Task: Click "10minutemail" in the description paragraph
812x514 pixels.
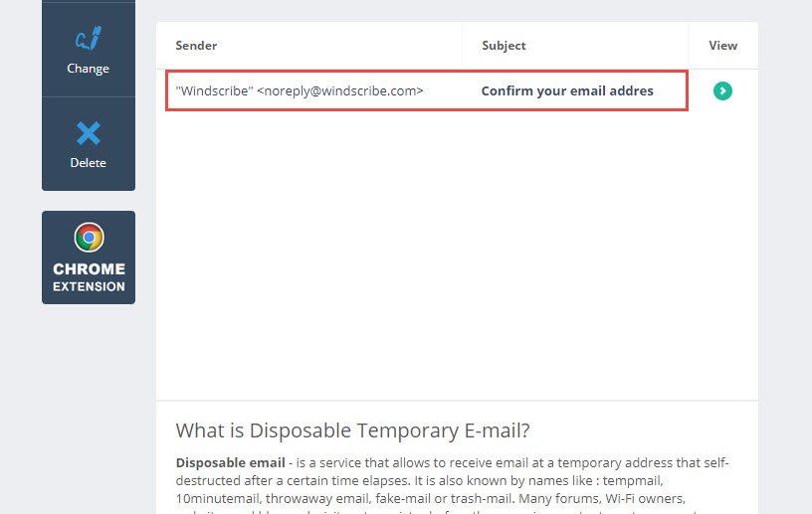Action: pos(217,499)
